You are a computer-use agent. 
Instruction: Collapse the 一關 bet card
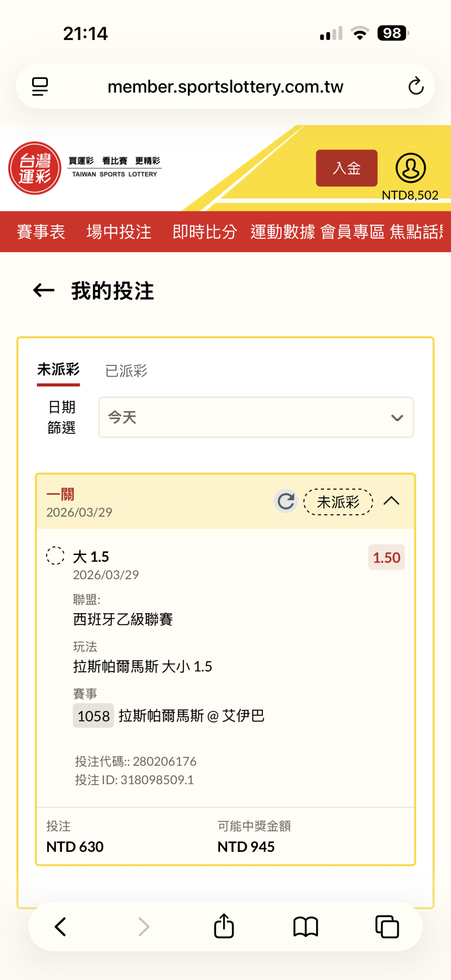pos(391,501)
